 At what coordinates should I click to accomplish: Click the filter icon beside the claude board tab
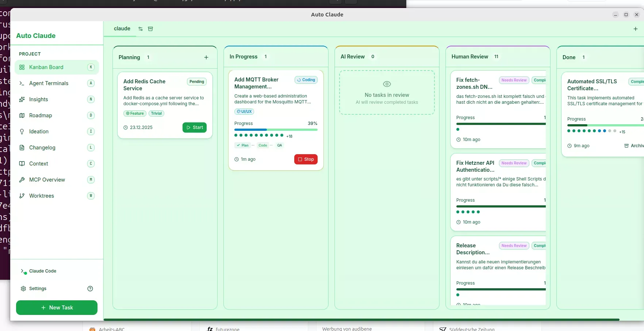[x=141, y=28]
